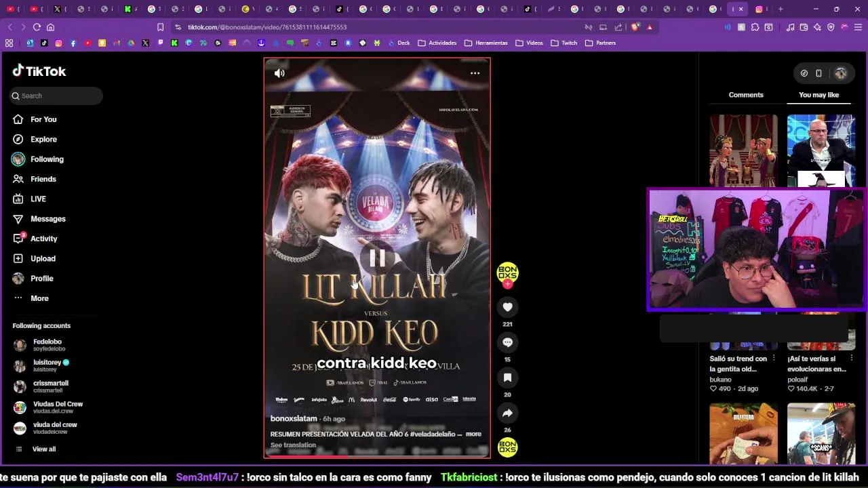The width and height of the screenshot is (868, 488).
Task: Seek using the video progress bar
Action: coord(377,456)
